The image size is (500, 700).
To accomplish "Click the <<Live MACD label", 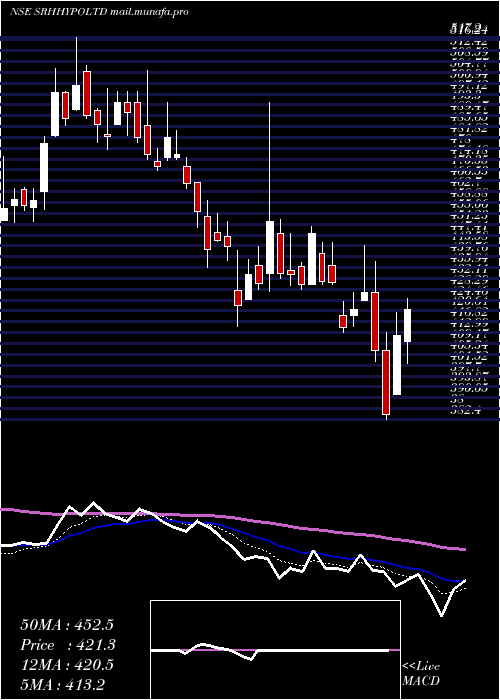I will click(421, 674).
